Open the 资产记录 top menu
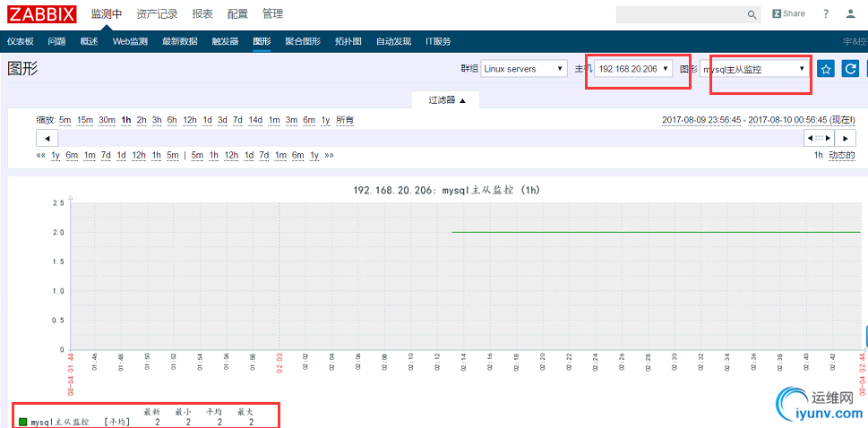868x428 pixels. pyautogui.click(x=158, y=14)
